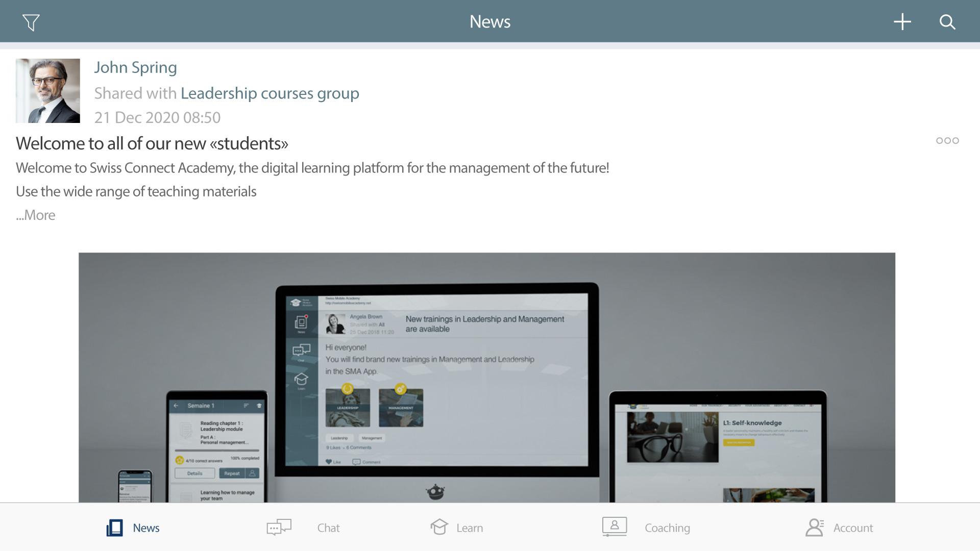Switch to the Coaching tab label

(667, 528)
